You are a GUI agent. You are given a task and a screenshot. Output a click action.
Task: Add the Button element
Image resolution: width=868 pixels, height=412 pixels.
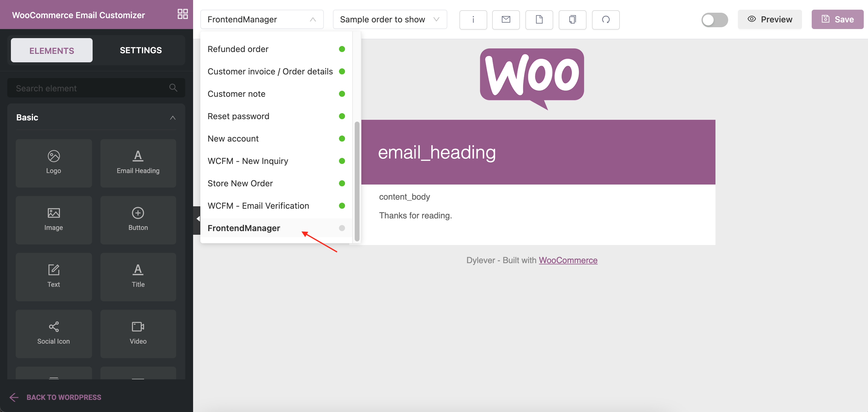click(x=138, y=220)
